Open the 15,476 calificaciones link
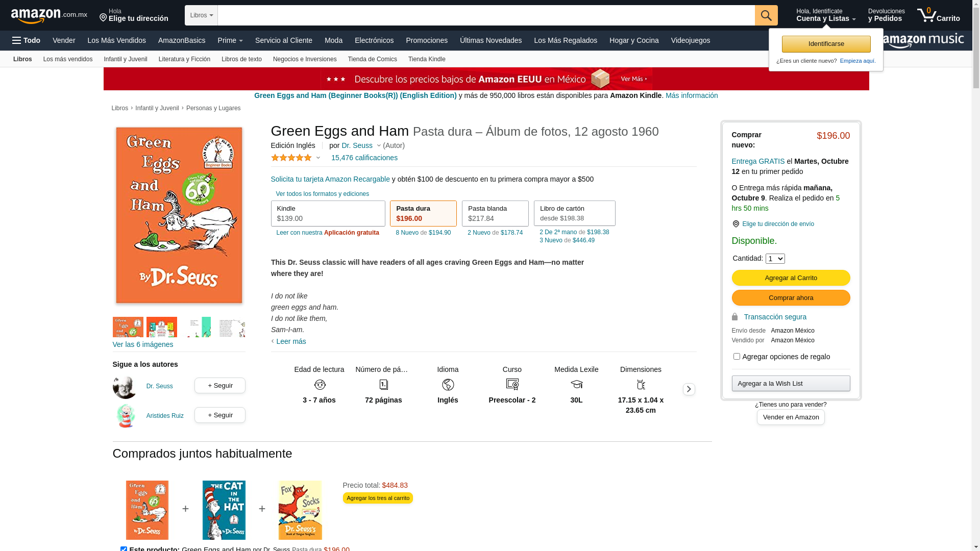Screen dimensions: 980x551 [x=364, y=158]
